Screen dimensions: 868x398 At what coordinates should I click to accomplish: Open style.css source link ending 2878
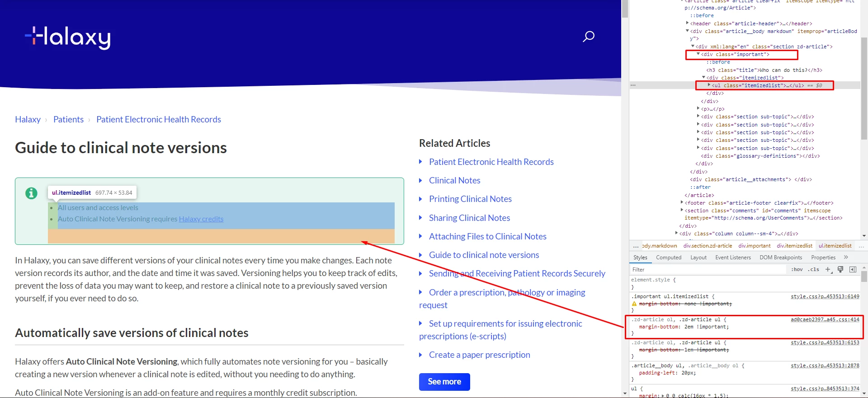pyautogui.click(x=825, y=365)
